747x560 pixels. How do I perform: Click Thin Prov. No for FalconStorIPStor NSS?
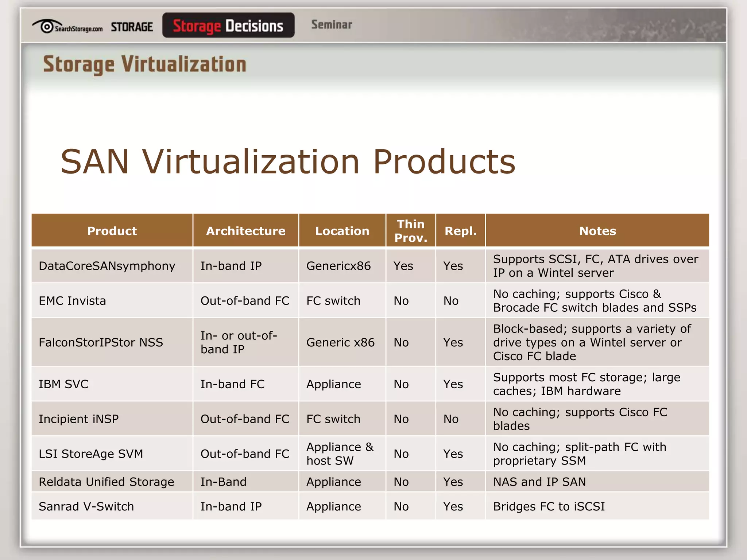411,342
